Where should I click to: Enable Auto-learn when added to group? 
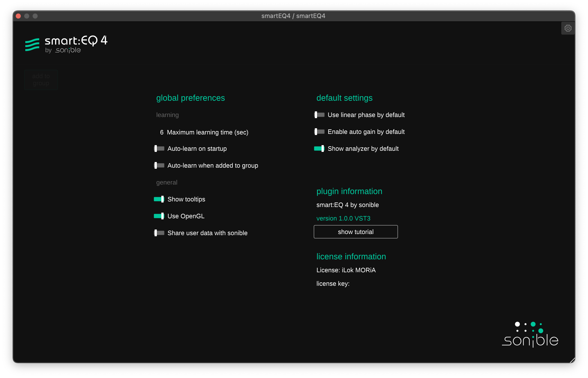pos(159,165)
